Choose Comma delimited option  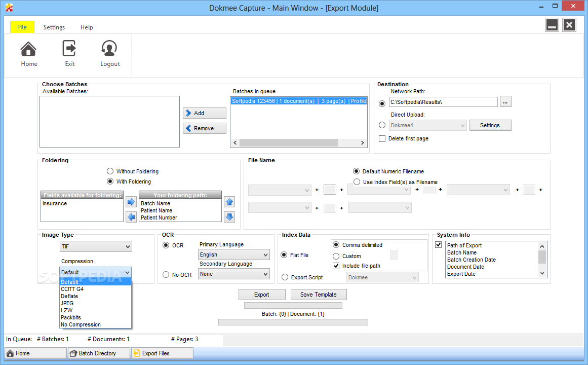click(336, 245)
